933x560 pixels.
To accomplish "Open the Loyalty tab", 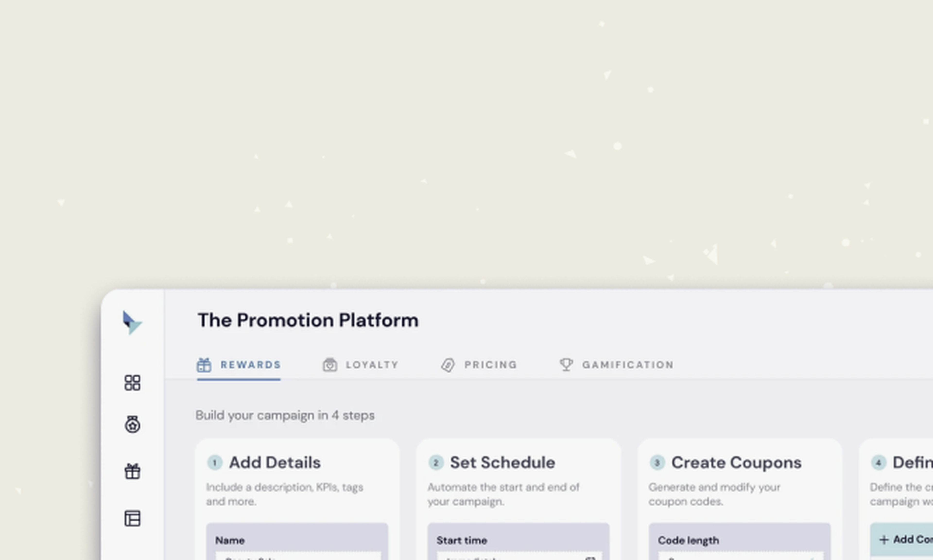I will (361, 365).
